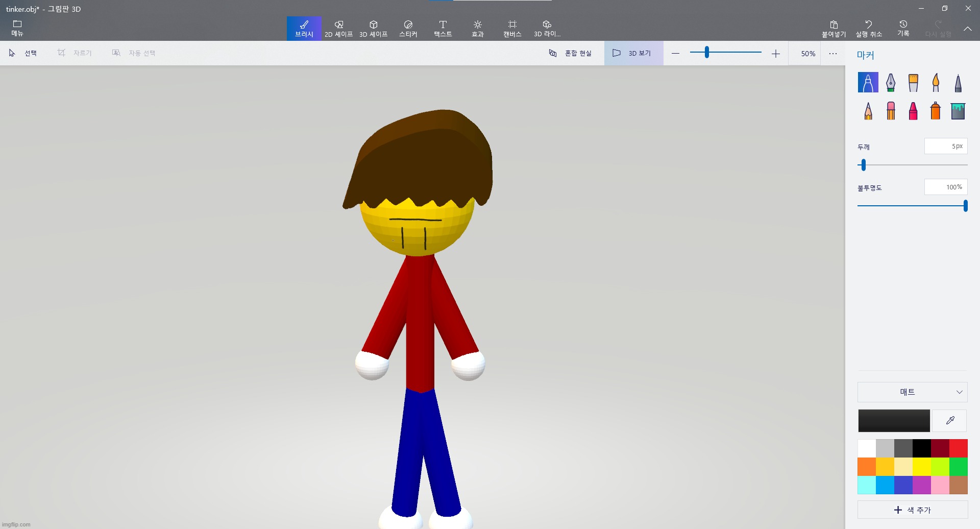980x529 pixels.
Task: Select the Calligraphy pen brush
Action: (891, 82)
